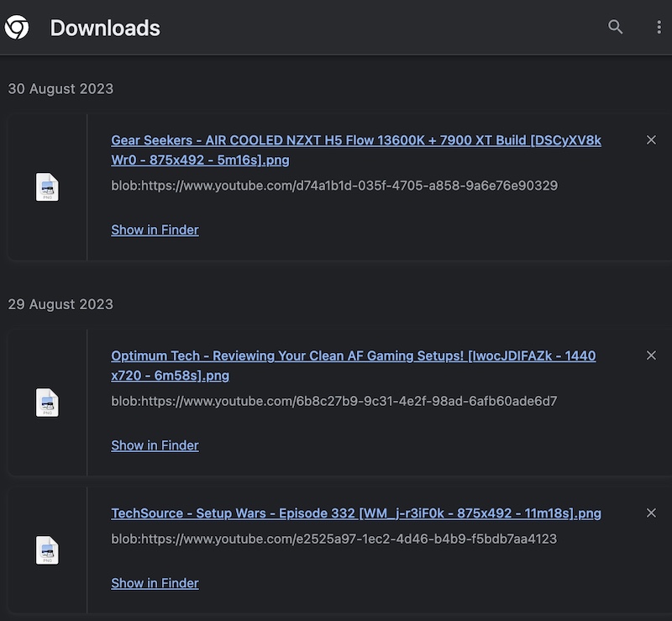The image size is (672, 621).
Task: Remove the Optimum Tech download from list
Action: [x=651, y=355]
